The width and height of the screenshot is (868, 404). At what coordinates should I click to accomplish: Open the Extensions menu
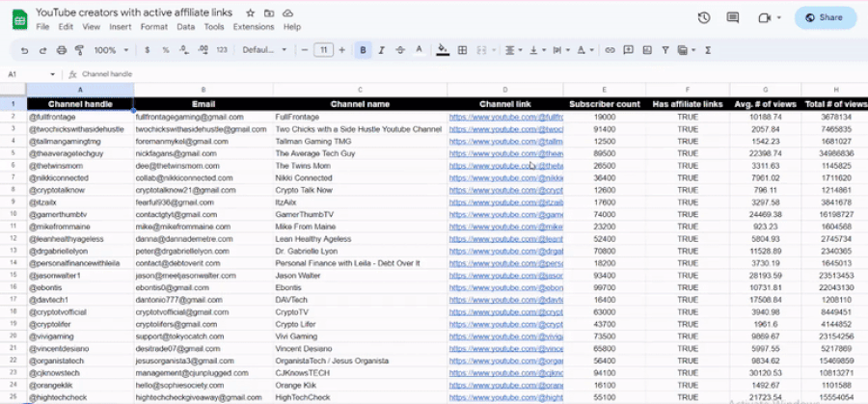click(x=254, y=27)
